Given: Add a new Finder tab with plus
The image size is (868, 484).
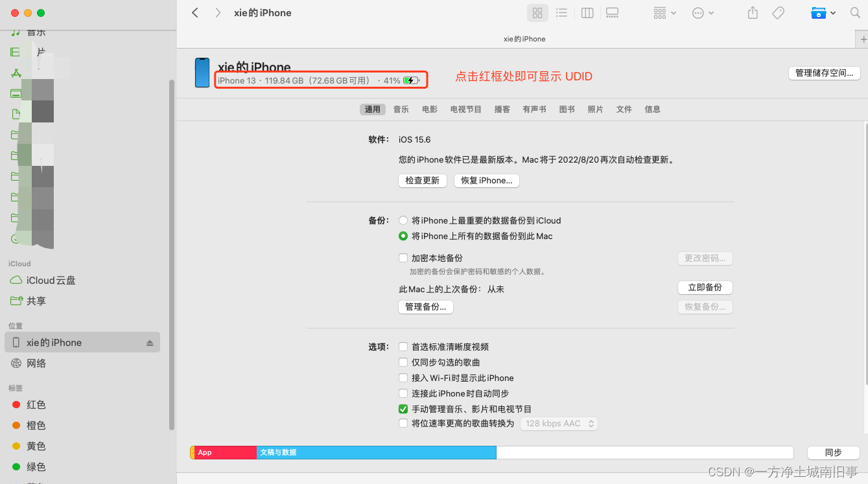Looking at the screenshot, I should click(862, 39).
